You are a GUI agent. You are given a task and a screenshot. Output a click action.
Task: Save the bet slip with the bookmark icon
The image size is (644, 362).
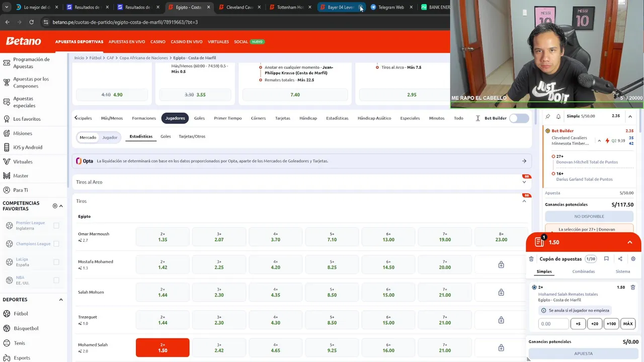[606, 259]
